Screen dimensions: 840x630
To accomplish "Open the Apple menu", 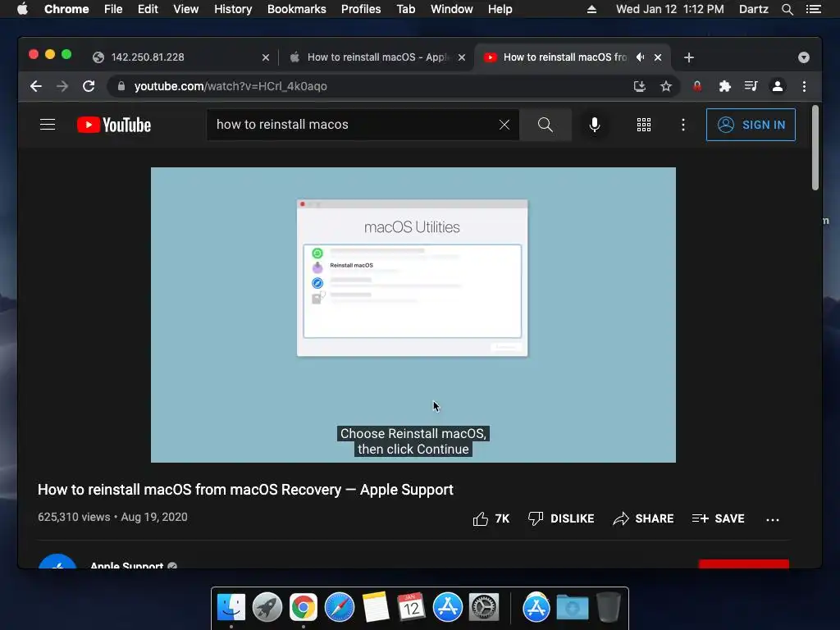I will click(x=22, y=9).
